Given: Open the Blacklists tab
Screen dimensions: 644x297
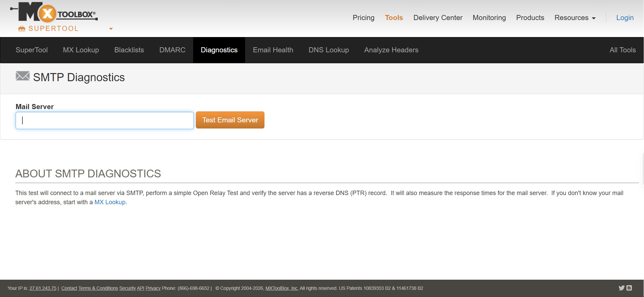Looking at the screenshot, I should [129, 50].
